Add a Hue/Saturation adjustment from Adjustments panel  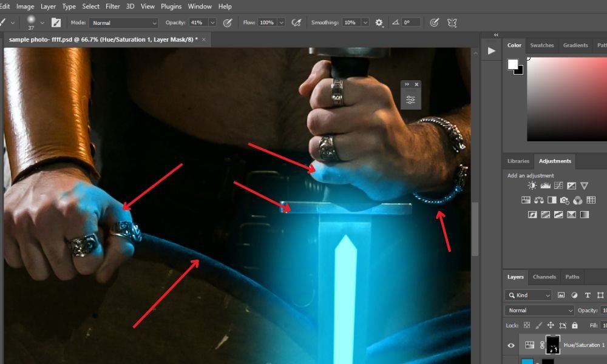526,200
